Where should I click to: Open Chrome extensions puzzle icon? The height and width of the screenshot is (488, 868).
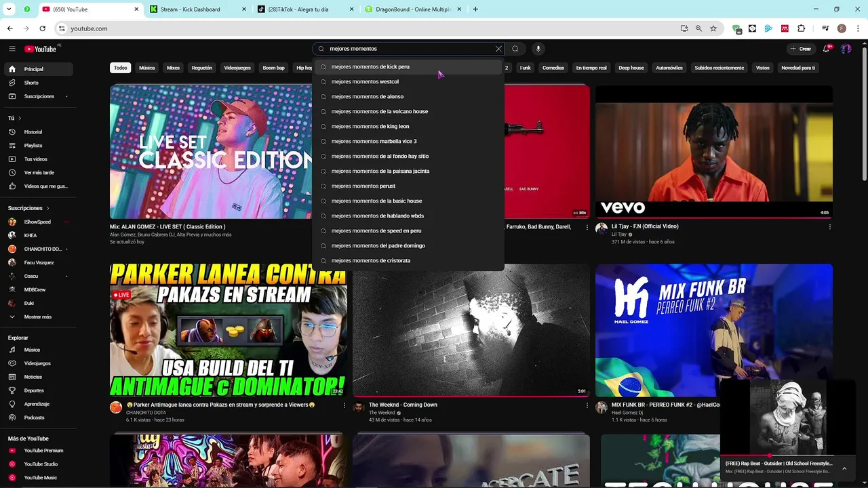pos(802,28)
